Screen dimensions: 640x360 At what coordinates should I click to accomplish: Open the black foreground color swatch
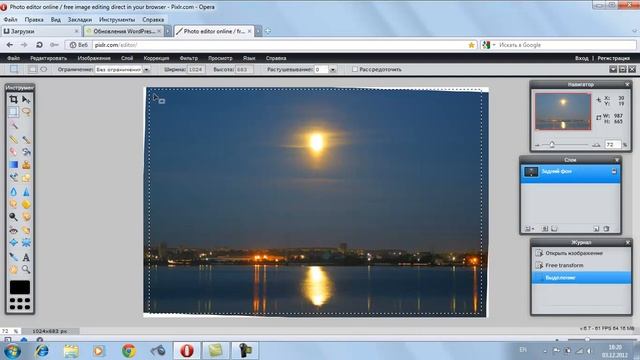[x=20, y=287]
